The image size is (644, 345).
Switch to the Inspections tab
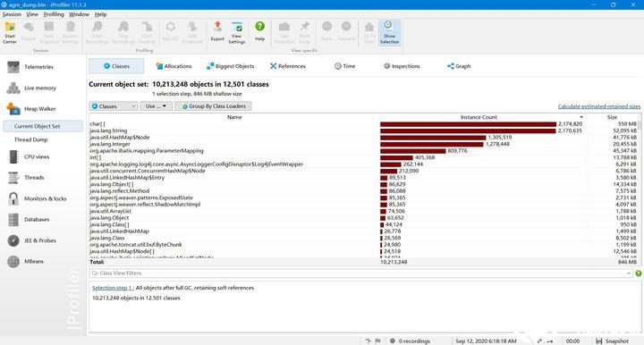402,66
